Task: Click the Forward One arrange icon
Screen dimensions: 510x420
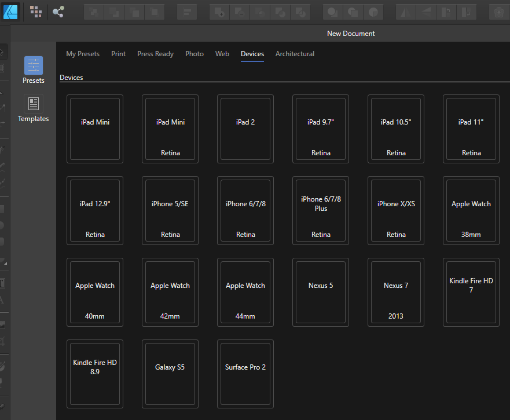Action: [x=134, y=12]
